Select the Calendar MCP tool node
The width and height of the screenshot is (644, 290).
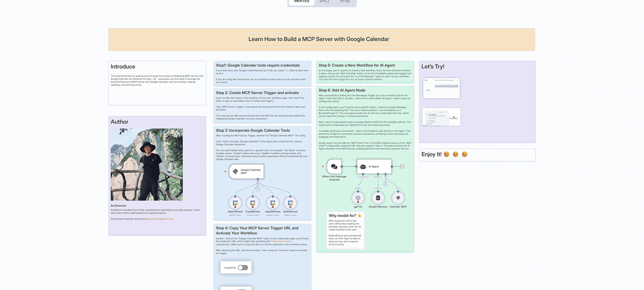[x=398, y=198]
